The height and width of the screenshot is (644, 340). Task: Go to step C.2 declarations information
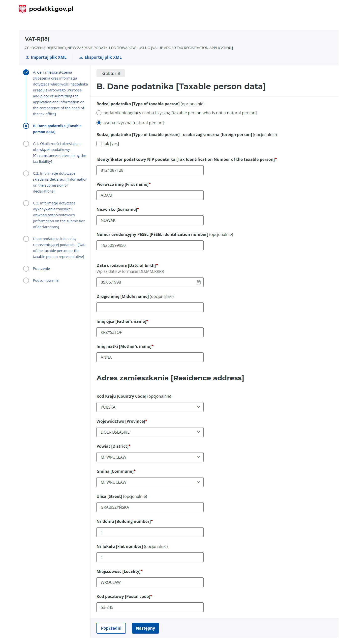[60, 182]
